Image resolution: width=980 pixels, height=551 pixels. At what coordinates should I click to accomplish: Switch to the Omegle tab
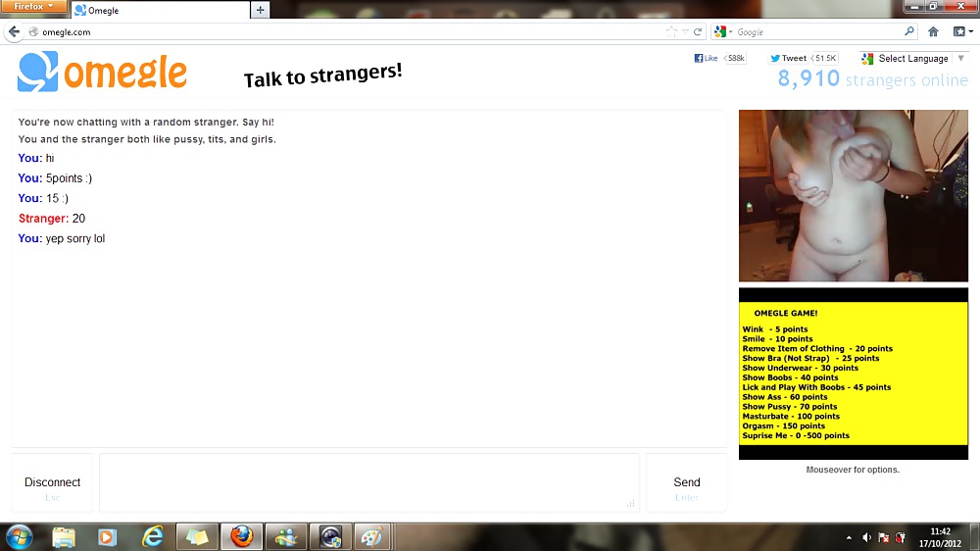click(x=159, y=10)
